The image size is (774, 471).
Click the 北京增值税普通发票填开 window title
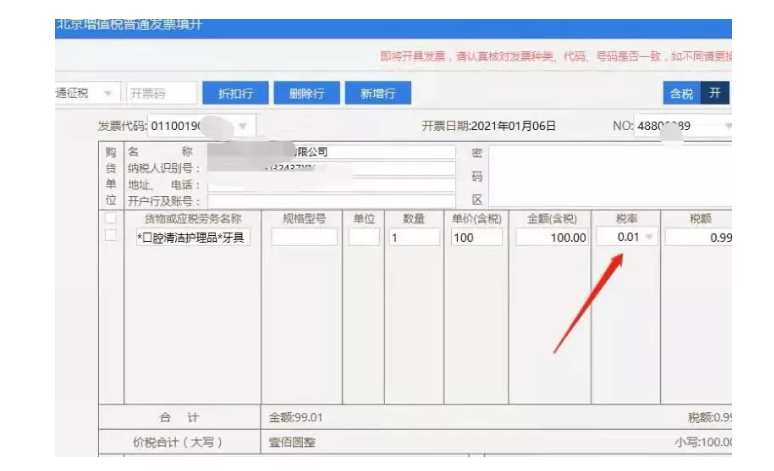pos(129,25)
